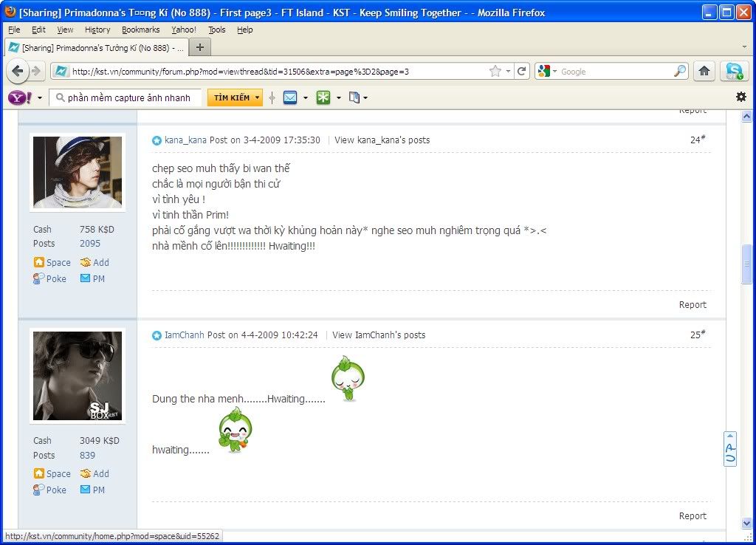Viewport: 756px width, 545px height.
Task: Click kana_kana's 2095 posts count
Action: (x=90, y=244)
